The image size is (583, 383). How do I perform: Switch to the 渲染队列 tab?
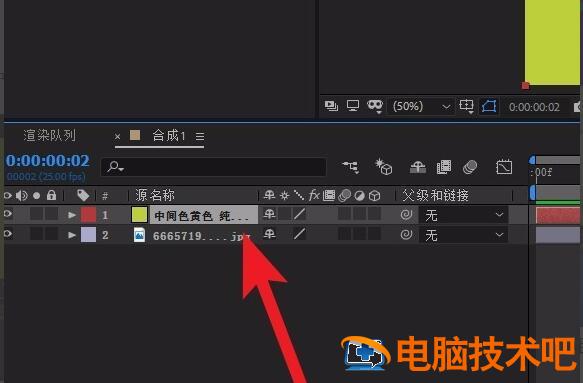click(x=49, y=135)
